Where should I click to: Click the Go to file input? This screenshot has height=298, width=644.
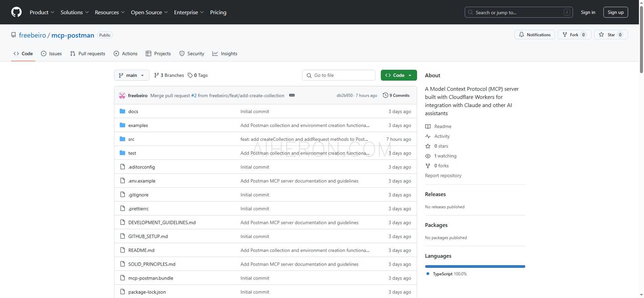(x=339, y=75)
